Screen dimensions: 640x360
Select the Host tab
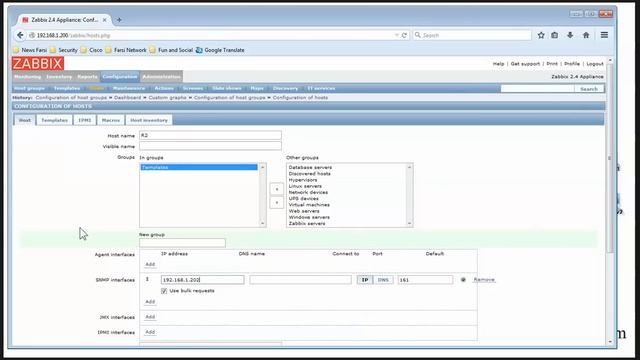click(24, 120)
